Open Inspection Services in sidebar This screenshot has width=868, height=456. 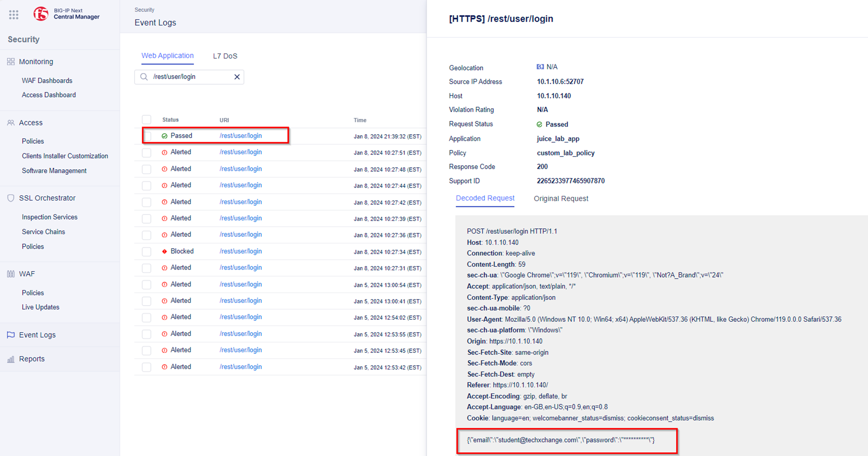click(49, 217)
